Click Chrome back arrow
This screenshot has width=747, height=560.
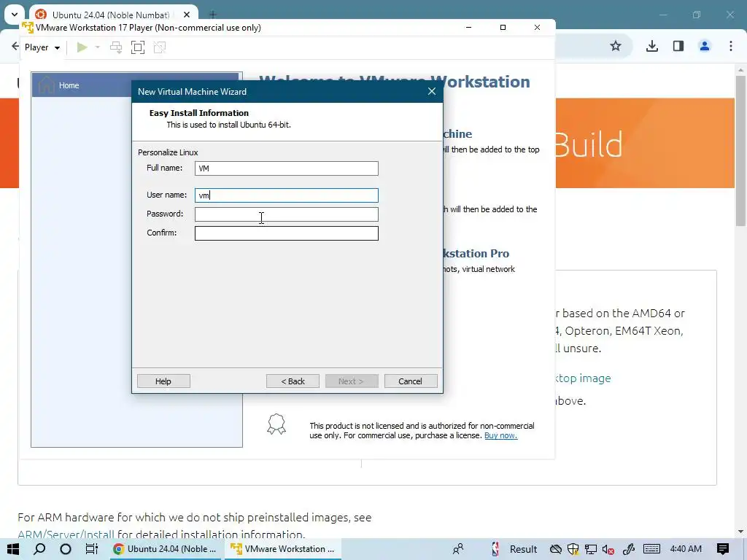15,46
